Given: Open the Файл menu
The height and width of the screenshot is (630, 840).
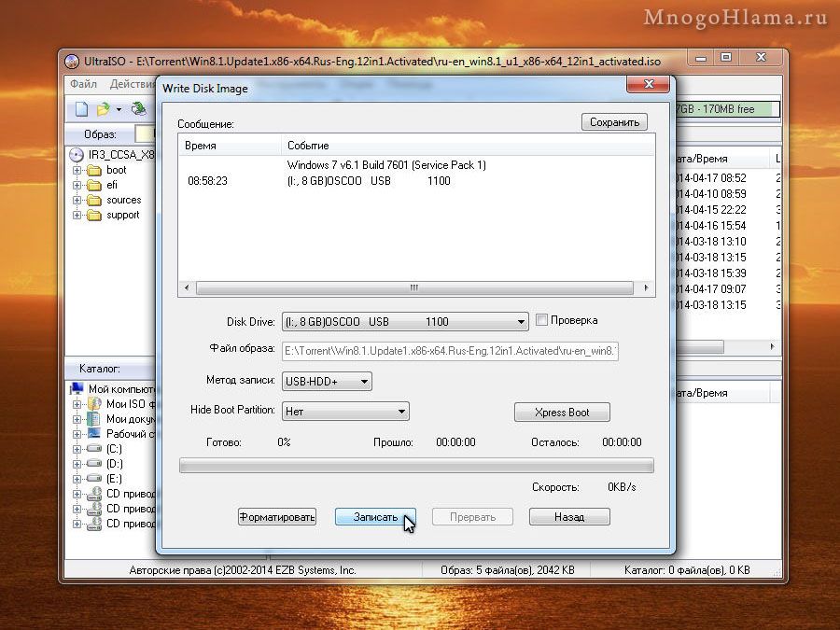Looking at the screenshot, I should point(84,84).
